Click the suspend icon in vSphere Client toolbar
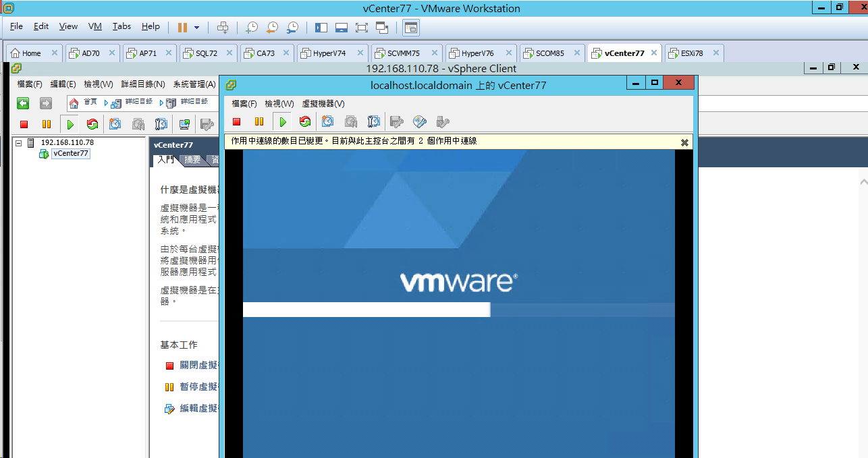The width and height of the screenshot is (868, 458). pos(47,124)
